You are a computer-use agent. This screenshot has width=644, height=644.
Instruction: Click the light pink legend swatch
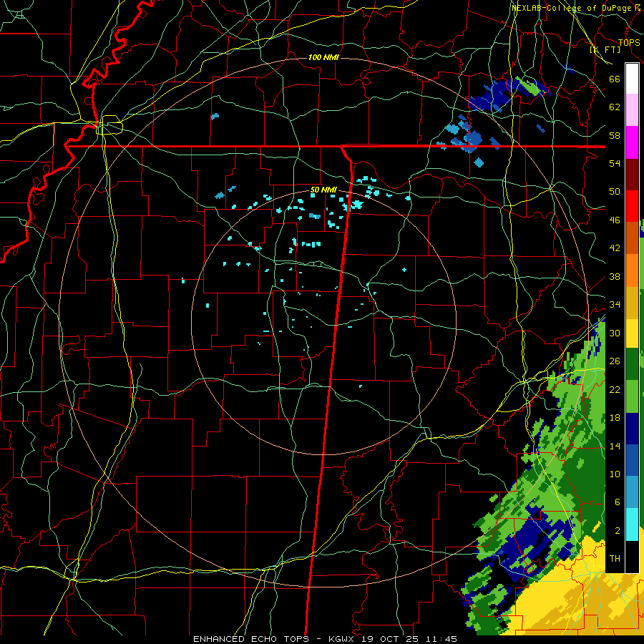click(632, 109)
